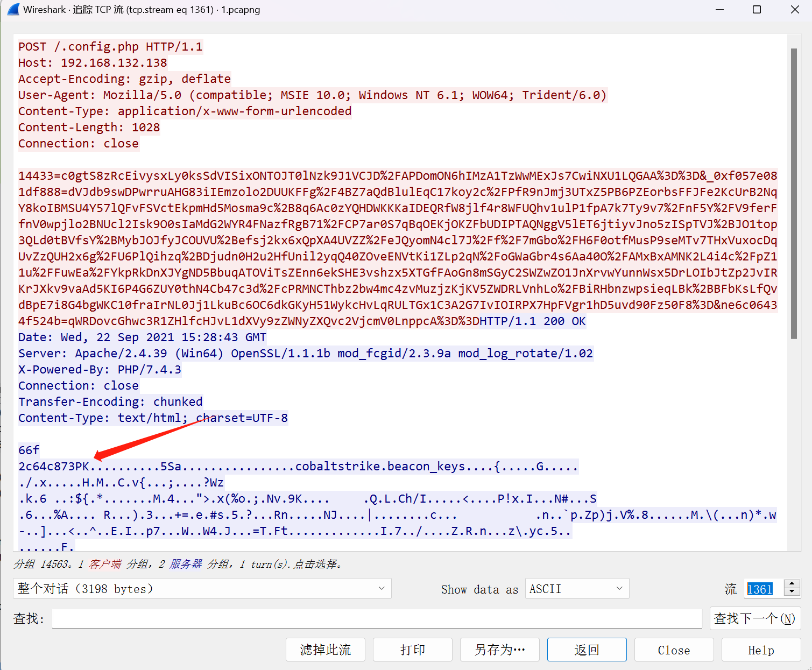Viewport: 812px width, 670px height.
Task: Click the Content-Type: text/html; charset=UTF-8 line
Action: (x=153, y=418)
